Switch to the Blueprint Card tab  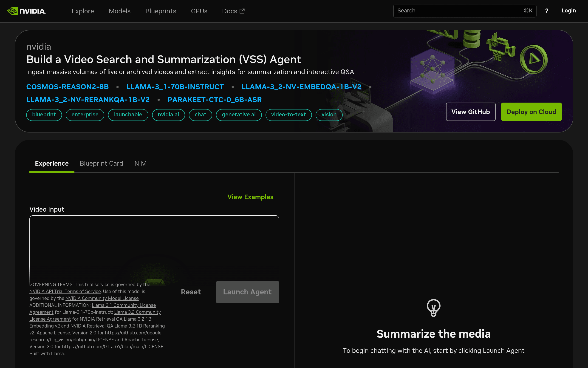point(101,163)
